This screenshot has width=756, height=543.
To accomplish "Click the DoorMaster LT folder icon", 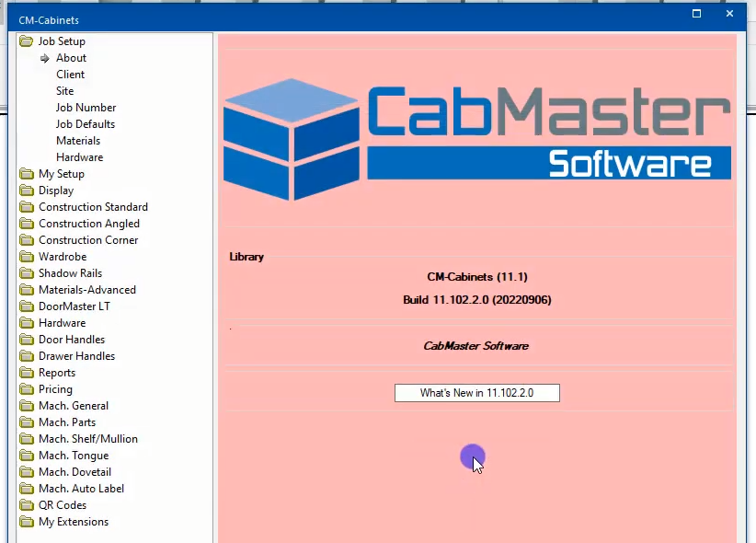I will [x=26, y=306].
